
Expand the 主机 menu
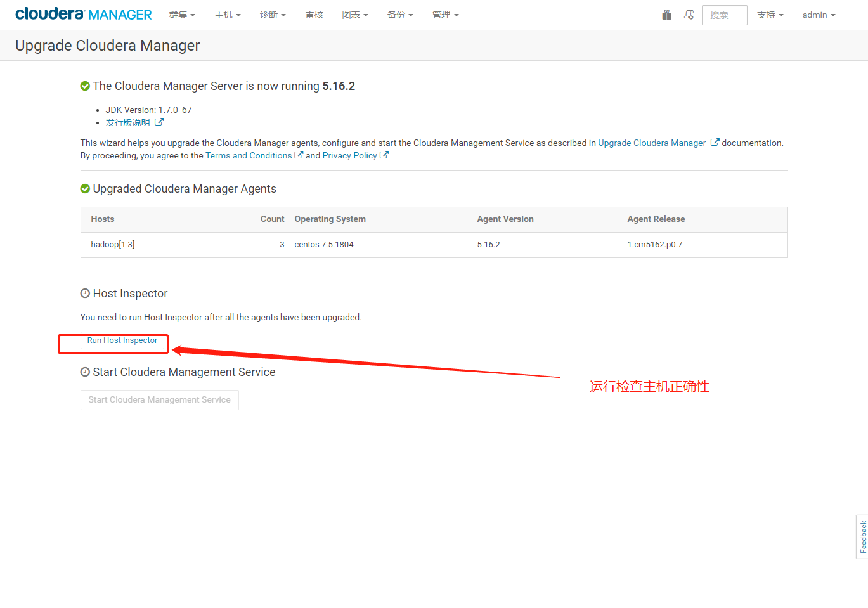(x=228, y=15)
